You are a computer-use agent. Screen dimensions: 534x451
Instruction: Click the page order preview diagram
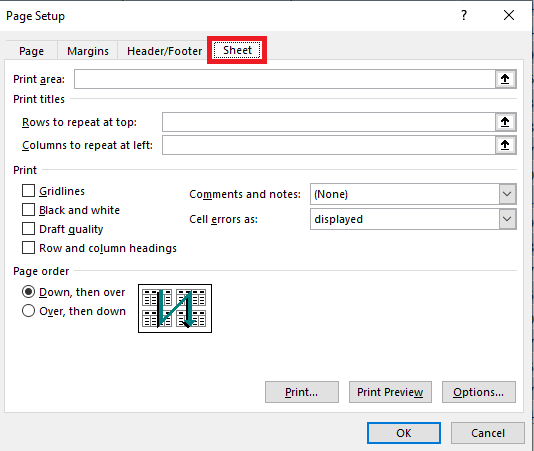[x=175, y=308]
